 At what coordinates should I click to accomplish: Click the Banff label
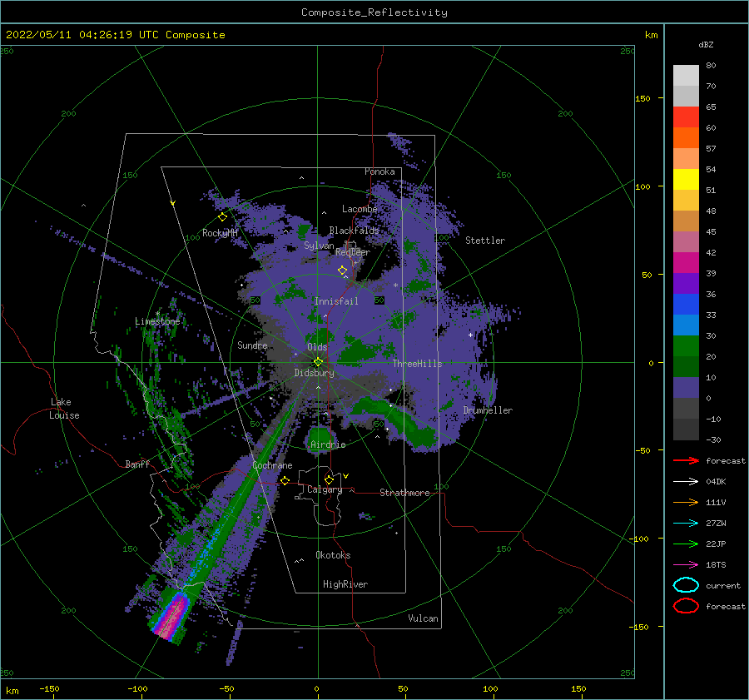click(x=137, y=464)
